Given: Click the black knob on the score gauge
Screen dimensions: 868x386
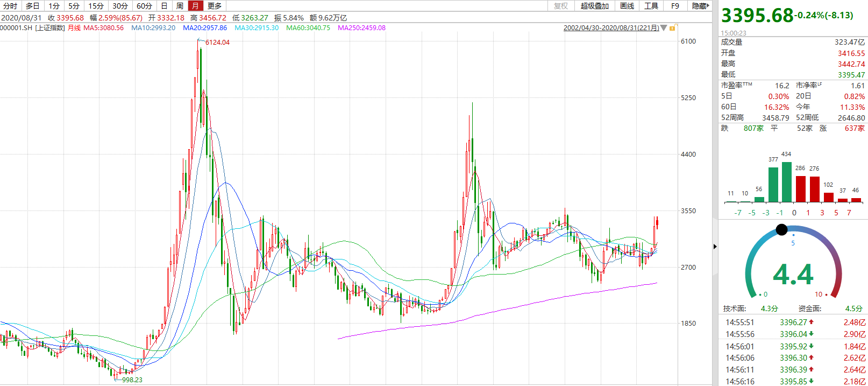Looking at the screenshot, I should (x=782, y=230).
